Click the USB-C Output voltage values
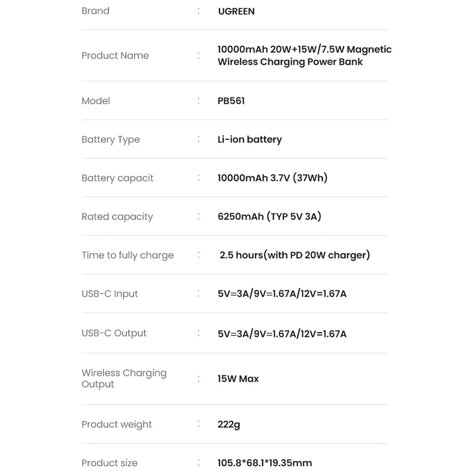This screenshot has height=476, width=476. pyautogui.click(x=282, y=334)
